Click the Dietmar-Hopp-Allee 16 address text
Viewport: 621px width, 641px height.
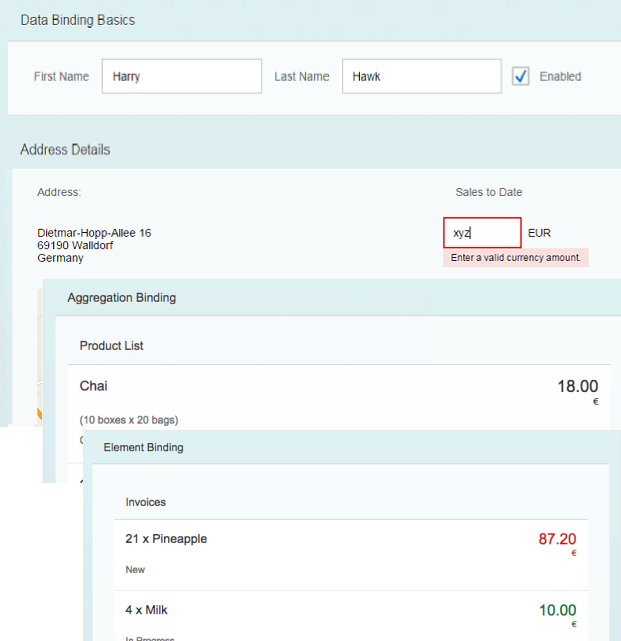click(x=94, y=233)
